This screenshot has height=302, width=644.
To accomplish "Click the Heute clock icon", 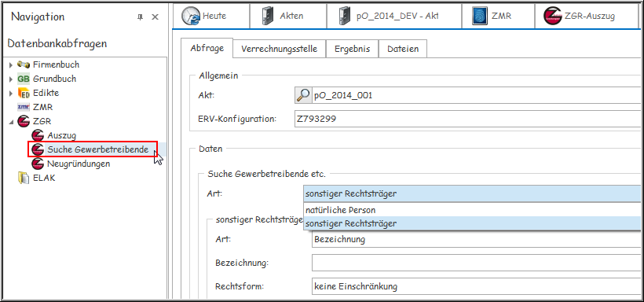I will point(192,17).
